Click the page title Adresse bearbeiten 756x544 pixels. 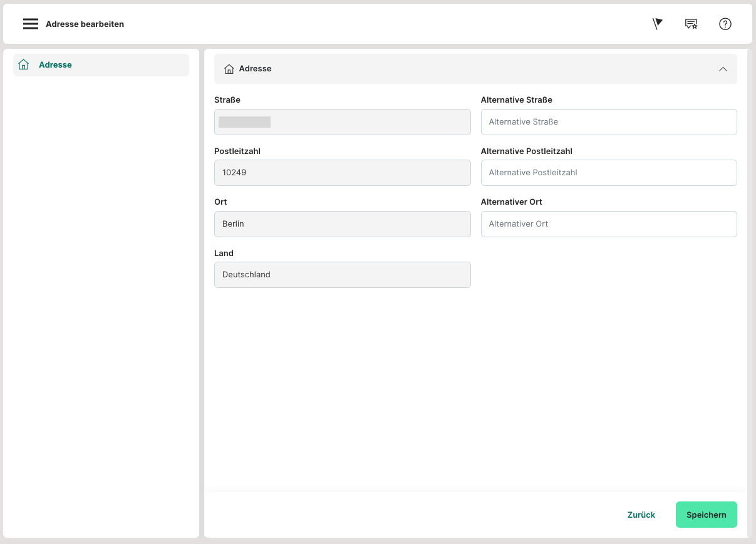click(x=85, y=24)
